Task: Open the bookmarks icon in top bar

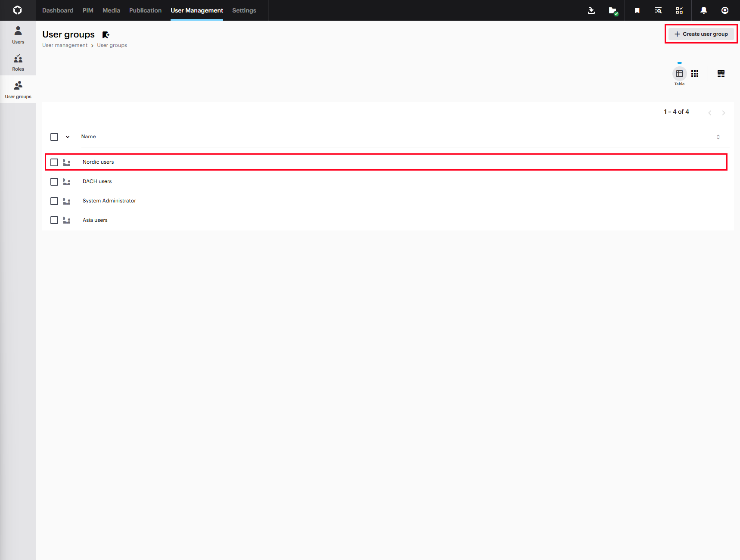Action: click(637, 10)
